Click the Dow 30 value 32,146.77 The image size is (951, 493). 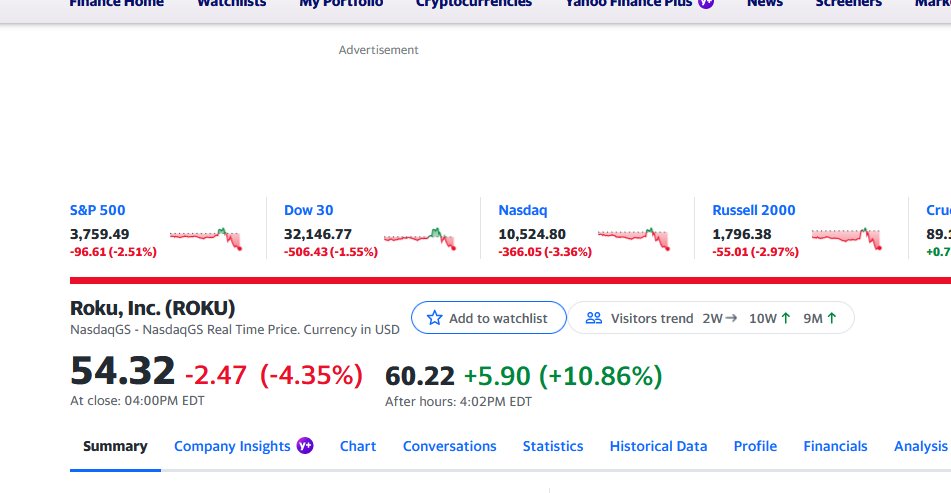coord(318,234)
